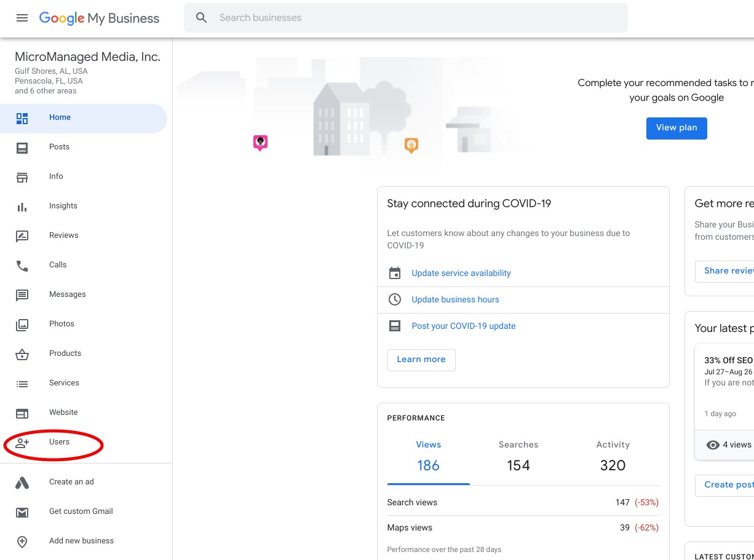This screenshot has height=560, width=754.
Task: Open Reviews from the sidebar
Action: (x=84, y=235)
